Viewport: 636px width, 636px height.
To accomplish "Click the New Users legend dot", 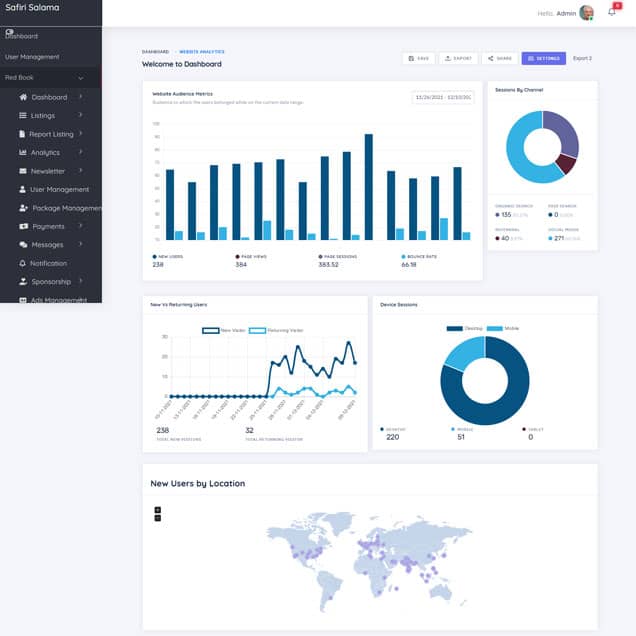I will pyautogui.click(x=155, y=257).
